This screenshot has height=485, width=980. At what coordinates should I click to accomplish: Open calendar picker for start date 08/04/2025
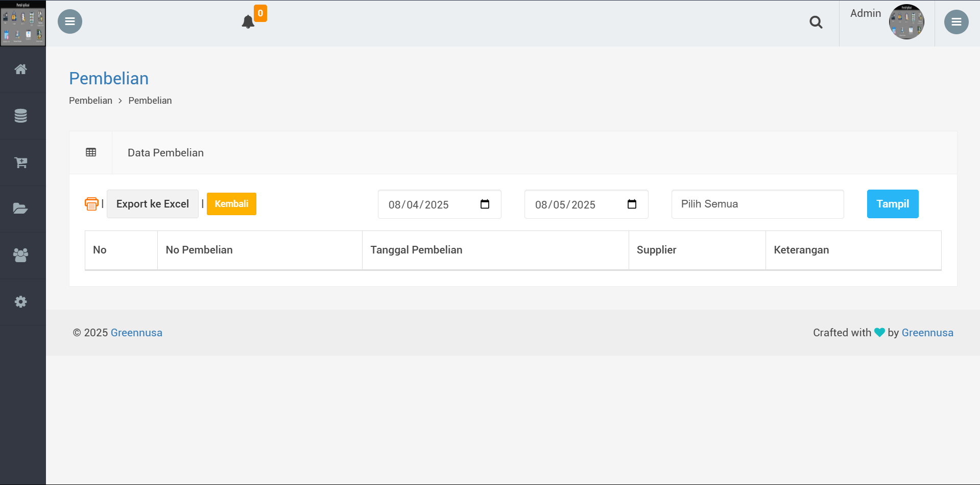485,204
